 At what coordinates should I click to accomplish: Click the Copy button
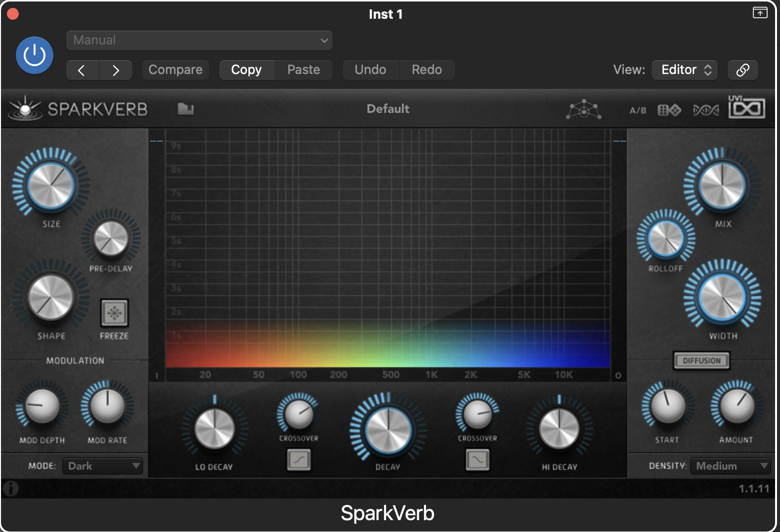click(246, 70)
